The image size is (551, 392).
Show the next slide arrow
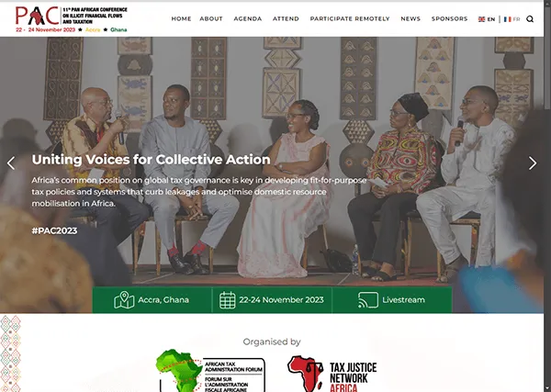[533, 163]
